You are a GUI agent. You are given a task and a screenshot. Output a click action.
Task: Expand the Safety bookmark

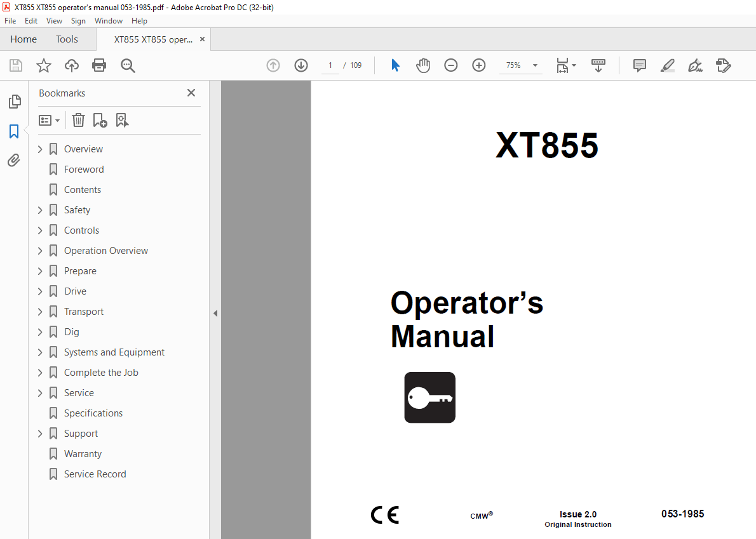click(39, 210)
